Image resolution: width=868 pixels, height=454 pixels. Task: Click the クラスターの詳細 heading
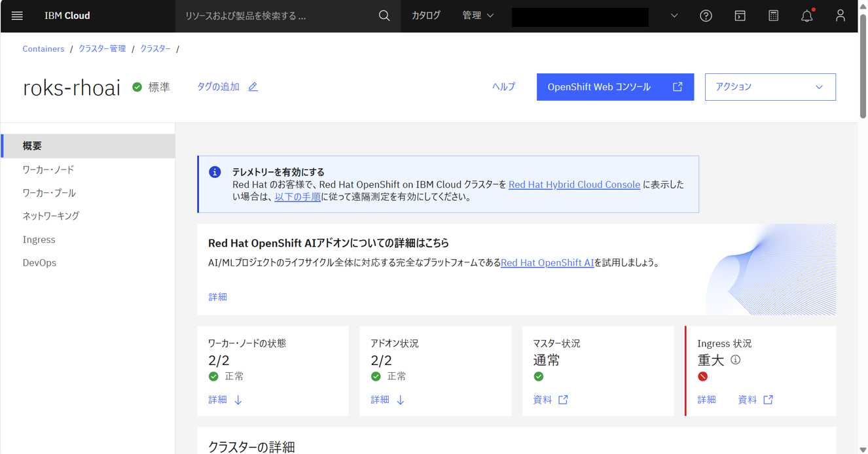tap(251, 447)
